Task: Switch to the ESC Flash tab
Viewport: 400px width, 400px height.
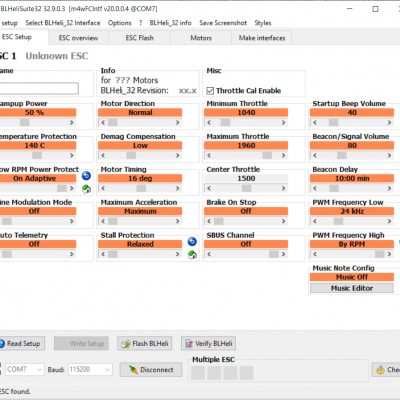Action: pos(140,38)
